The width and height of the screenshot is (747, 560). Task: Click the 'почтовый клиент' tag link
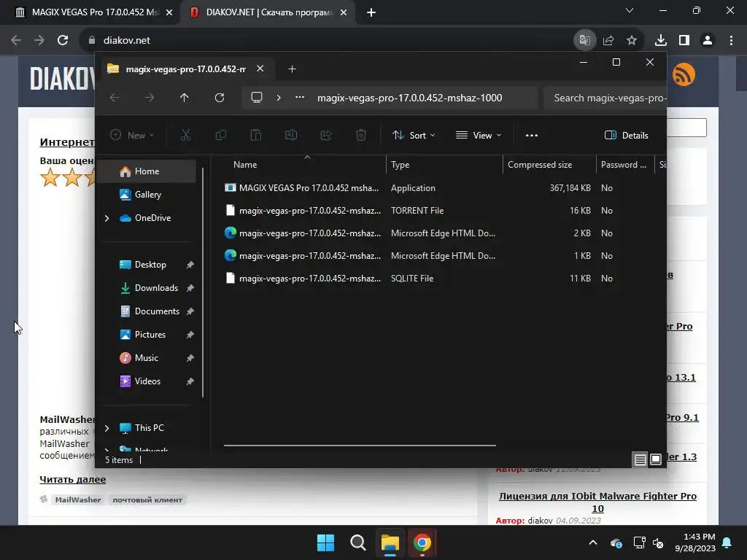(x=147, y=499)
